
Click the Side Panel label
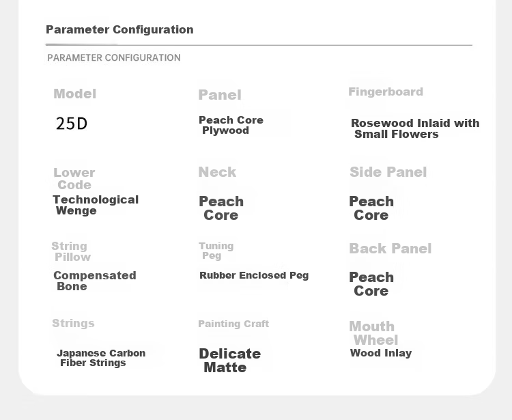point(388,172)
